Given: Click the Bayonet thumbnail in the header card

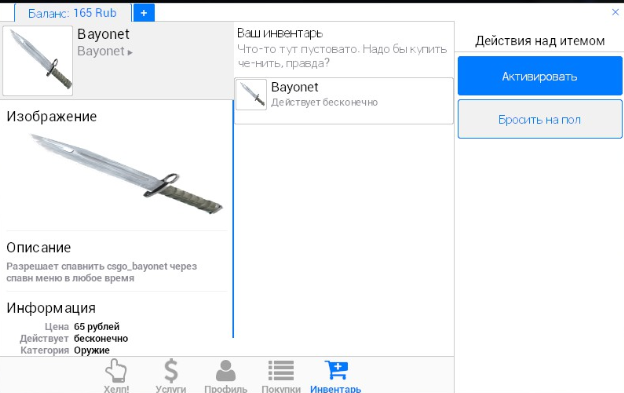Looking at the screenshot, I should point(37,60).
